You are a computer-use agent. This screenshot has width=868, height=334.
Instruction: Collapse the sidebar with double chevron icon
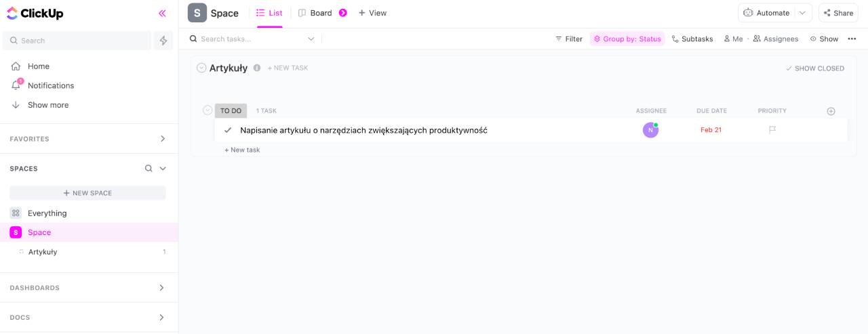162,13
